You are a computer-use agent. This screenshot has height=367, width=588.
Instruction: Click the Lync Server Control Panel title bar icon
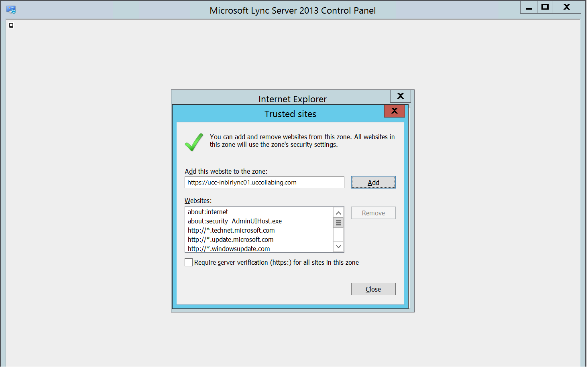click(11, 10)
